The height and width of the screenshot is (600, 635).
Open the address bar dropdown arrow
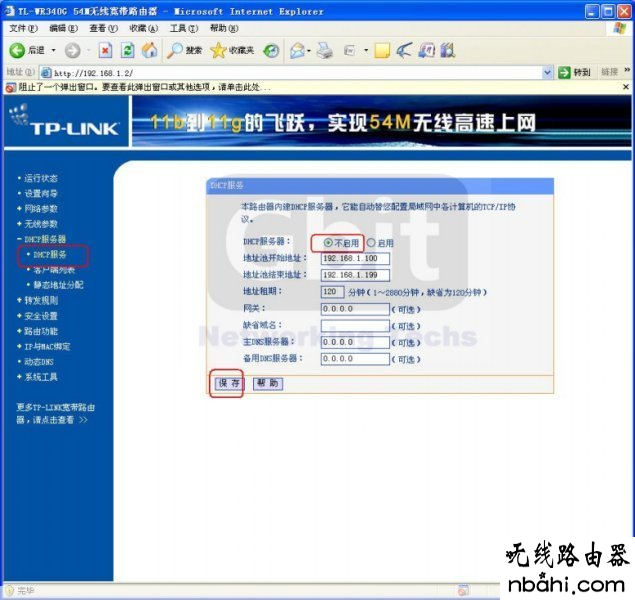tap(547, 72)
